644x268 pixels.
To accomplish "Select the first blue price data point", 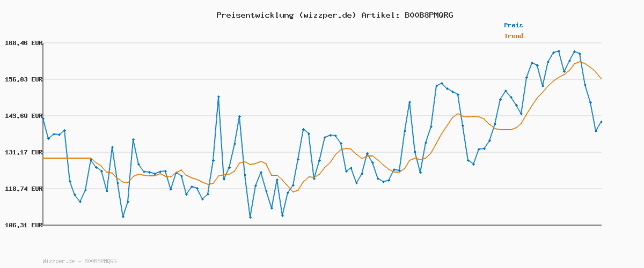I will click(x=43, y=118).
